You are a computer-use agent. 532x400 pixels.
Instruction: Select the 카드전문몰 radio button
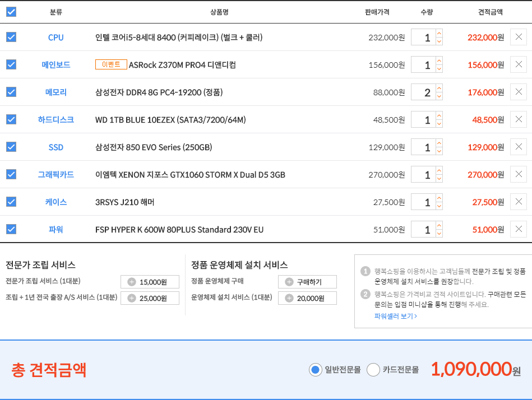click(373, 370)
